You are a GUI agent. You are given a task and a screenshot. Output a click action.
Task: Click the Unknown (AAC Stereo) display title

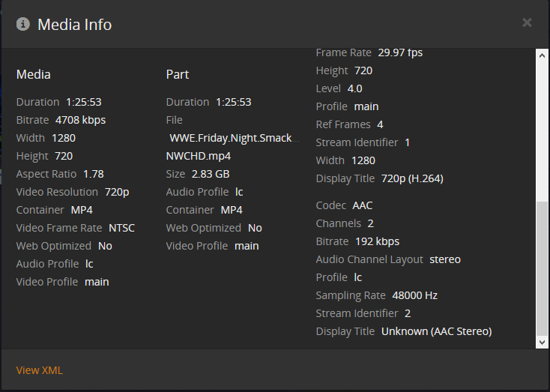coord(436,331)
